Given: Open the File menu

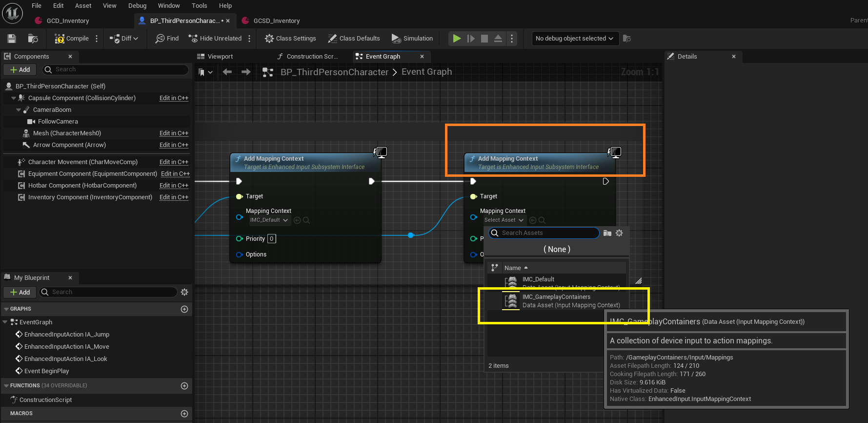Looking at the screenshot, I should click(x=37, y=6).
